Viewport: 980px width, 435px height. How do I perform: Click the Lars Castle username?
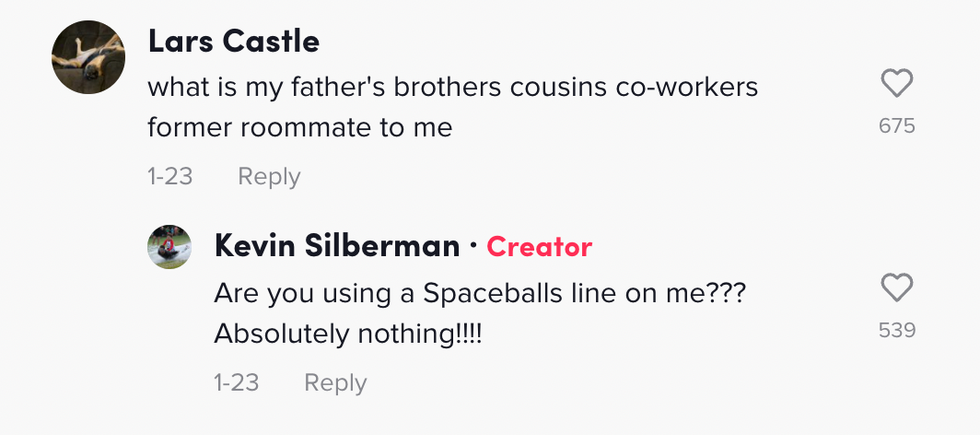tap(233, 42)
